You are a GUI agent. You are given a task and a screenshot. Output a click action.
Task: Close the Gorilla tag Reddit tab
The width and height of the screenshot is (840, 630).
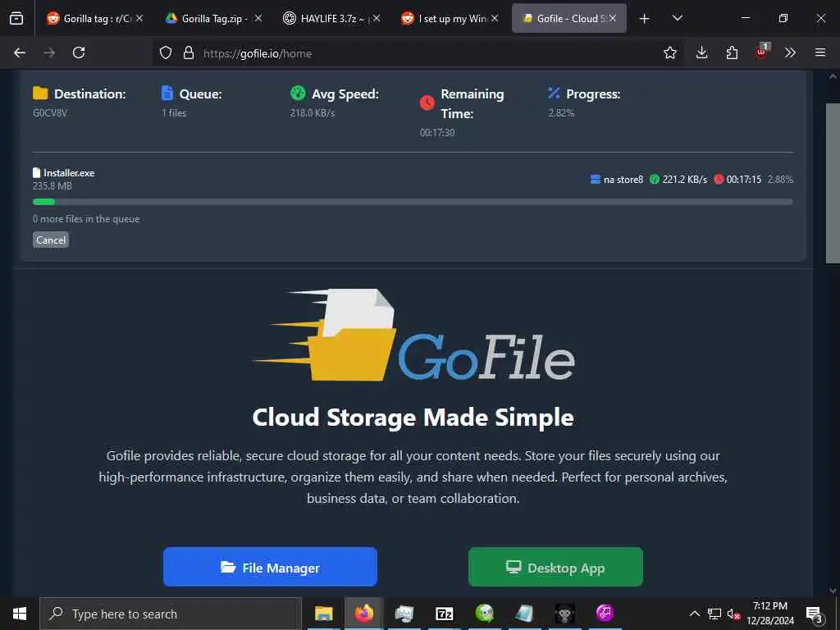[x=139, y=18]
